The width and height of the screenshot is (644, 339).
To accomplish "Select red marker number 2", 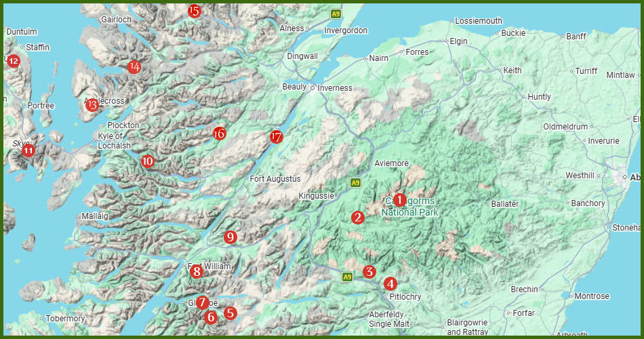I will [x=358, y=218].
